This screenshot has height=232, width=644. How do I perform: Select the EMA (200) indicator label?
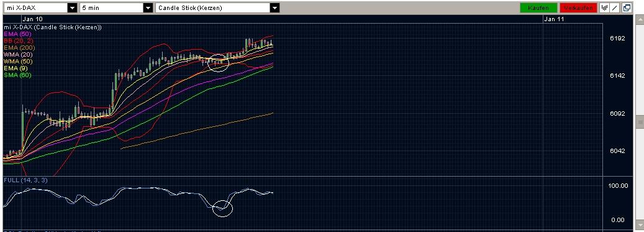(19, 48)
